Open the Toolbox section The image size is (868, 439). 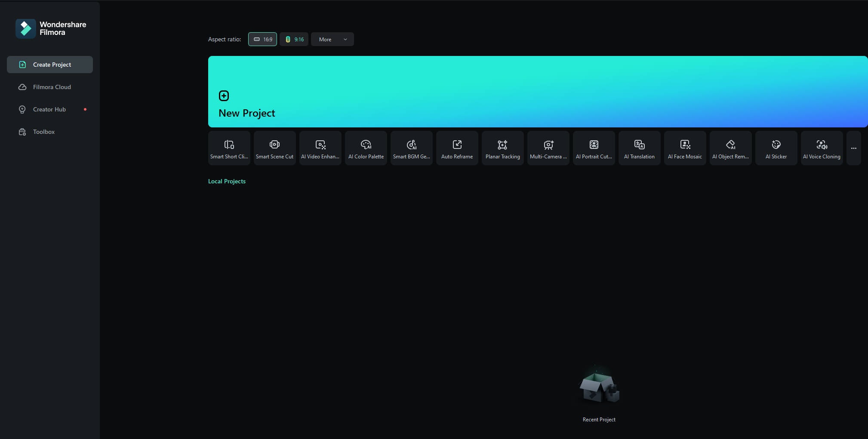[50, 132]
